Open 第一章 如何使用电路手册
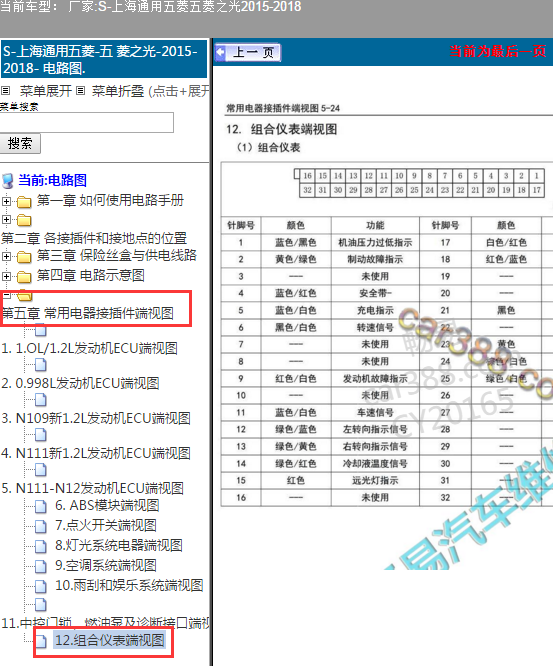This screenshot has height=666, width=553. (x=110, y=200)
